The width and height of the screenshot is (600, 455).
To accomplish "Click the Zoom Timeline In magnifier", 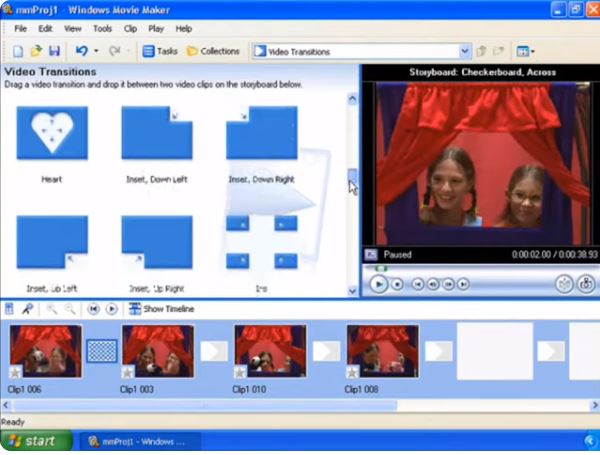I will pos(51,309).
